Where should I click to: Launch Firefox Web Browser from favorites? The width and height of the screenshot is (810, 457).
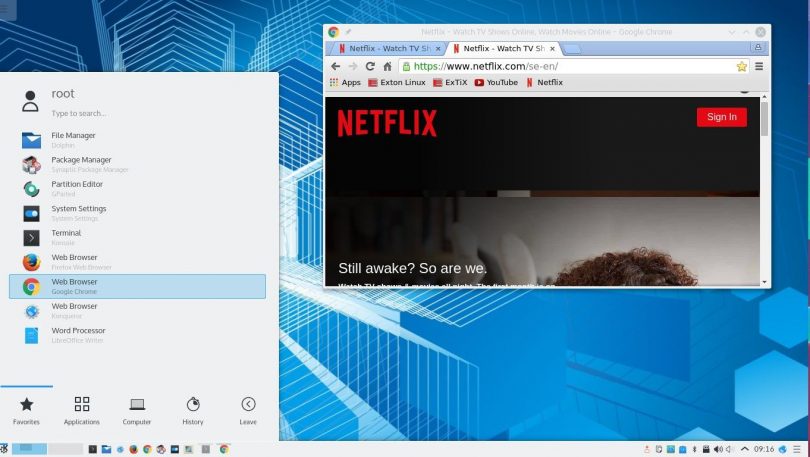tap(137, 262)
